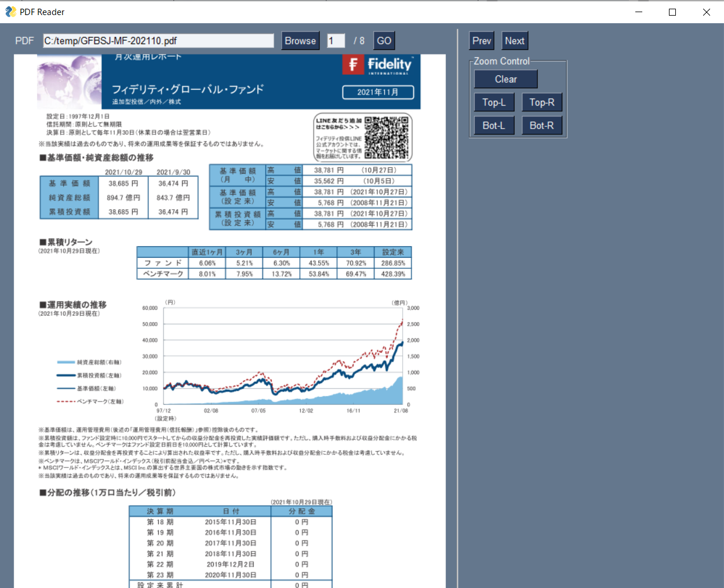Click the '第 18 期' distribution row label
Image resolution: width=724 pixels, height=588 pixels.
tap(160, 522)
